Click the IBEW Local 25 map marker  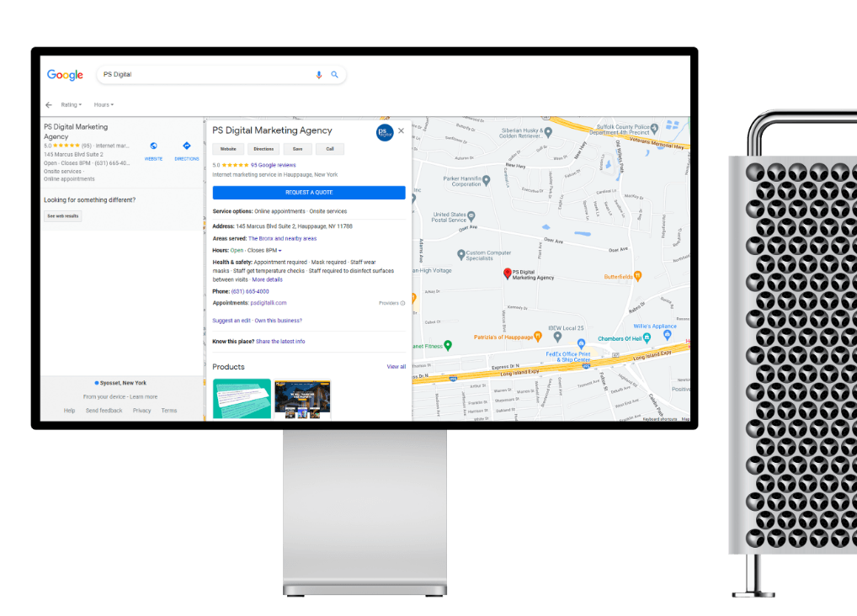(x=557, y=337)
